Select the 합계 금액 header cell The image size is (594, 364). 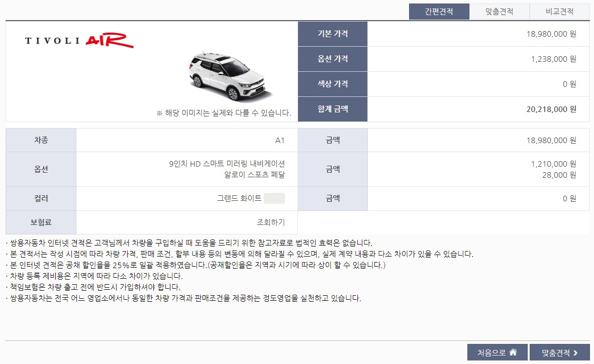click(333, 109)
